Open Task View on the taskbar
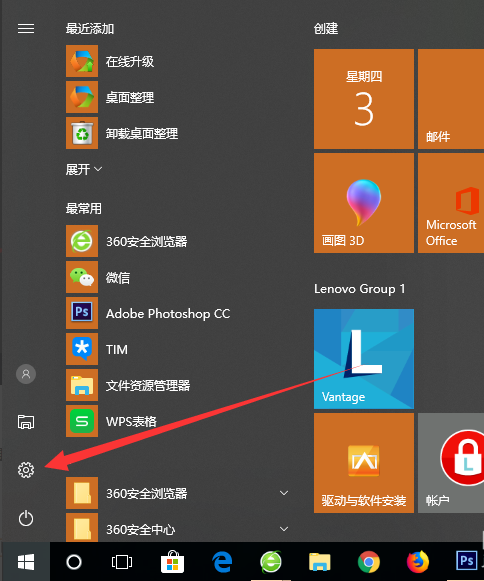Viewport: 484px width, 581px height. pyautogui.click(x=122, y=562)
